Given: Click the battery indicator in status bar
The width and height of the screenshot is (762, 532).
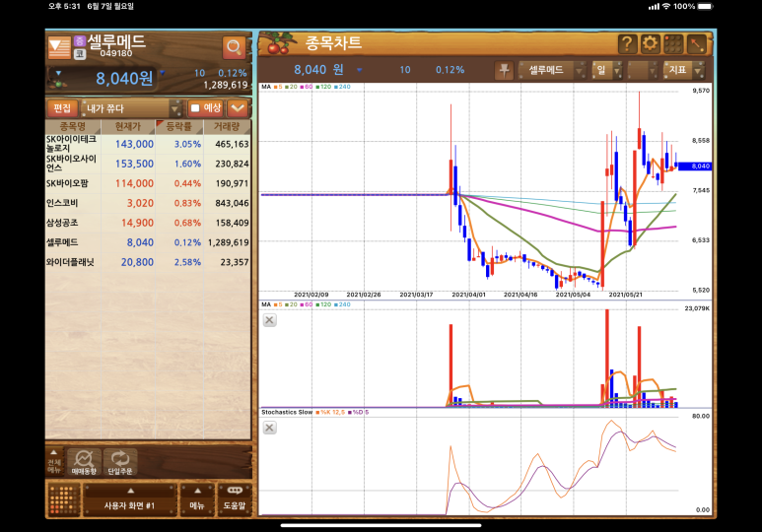Looking at the screenshot, I should 705,6.
